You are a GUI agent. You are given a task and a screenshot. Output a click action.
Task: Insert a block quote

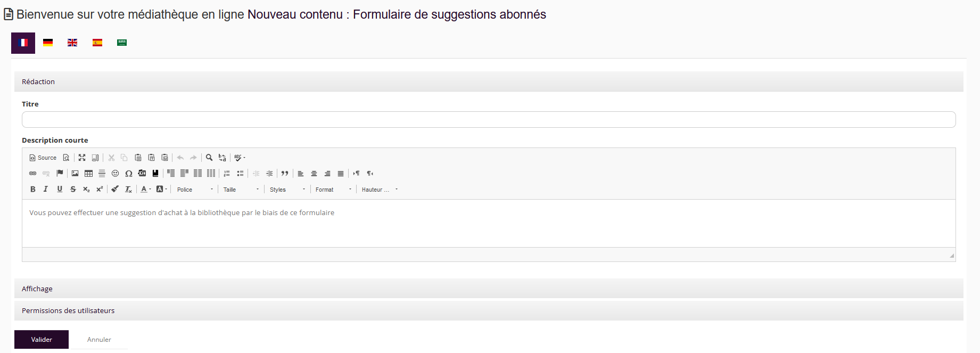pos(285,174)
